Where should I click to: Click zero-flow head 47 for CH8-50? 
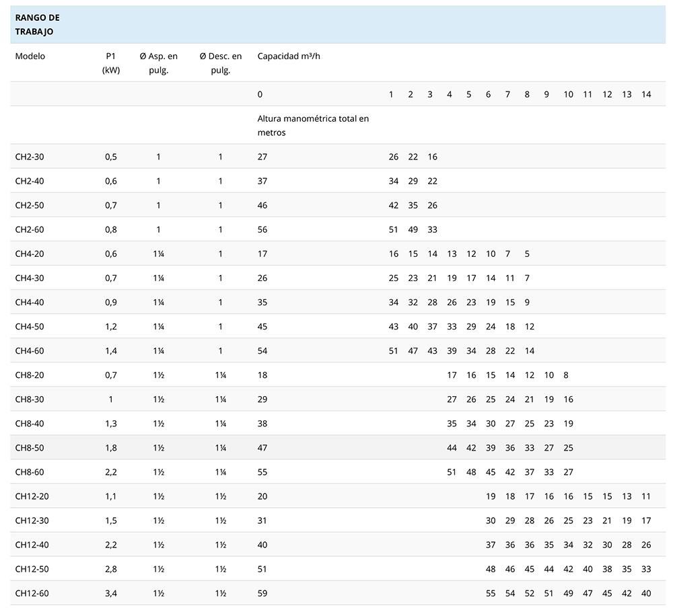pos(262,447)
